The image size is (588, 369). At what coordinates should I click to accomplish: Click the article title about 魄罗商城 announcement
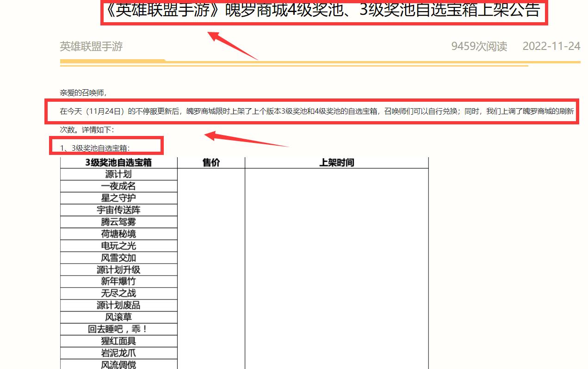(322, 10)
